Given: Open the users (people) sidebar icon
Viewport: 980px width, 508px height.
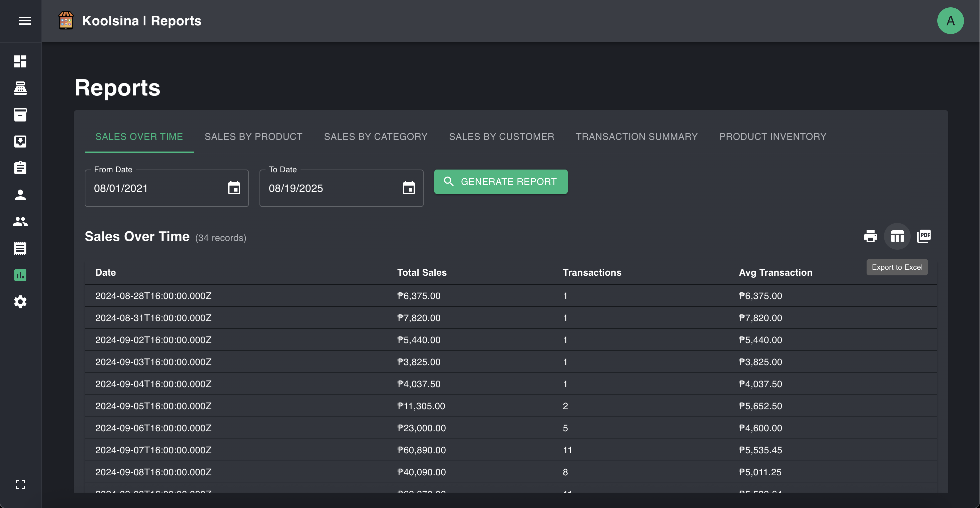Looking at the screenshot, I should (x=20, y=222).
